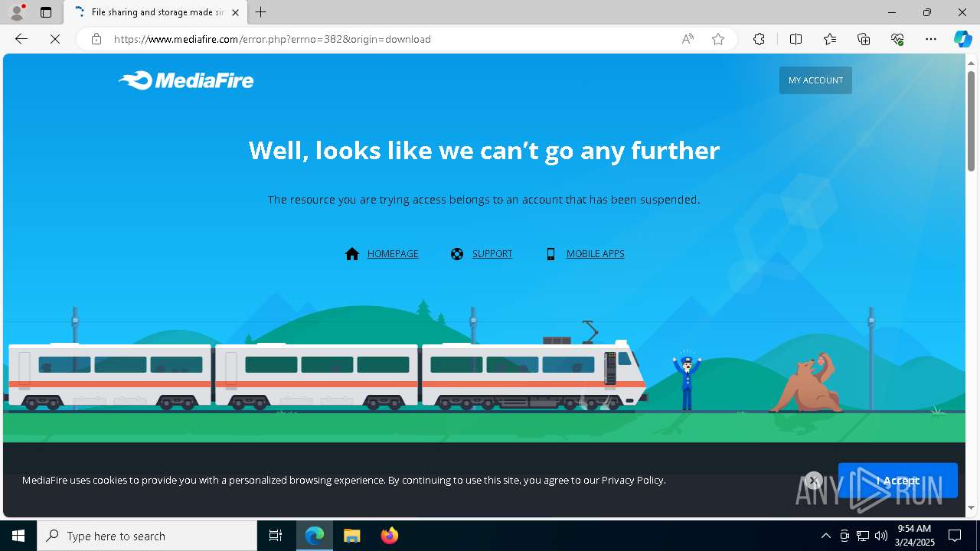This screenshot has height=551, width=980.
Task: Open Collections icon in toolbar
Action: pyautogui.click(x=864, y=39)
